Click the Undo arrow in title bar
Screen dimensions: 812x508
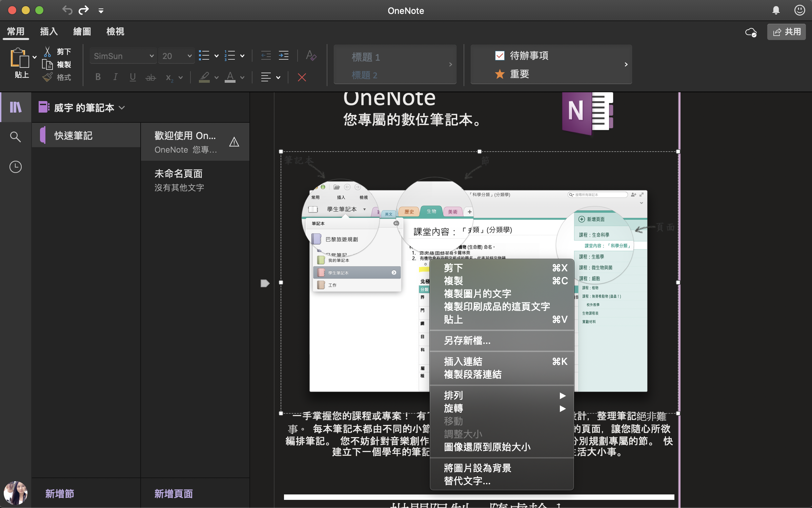point(67,10)
